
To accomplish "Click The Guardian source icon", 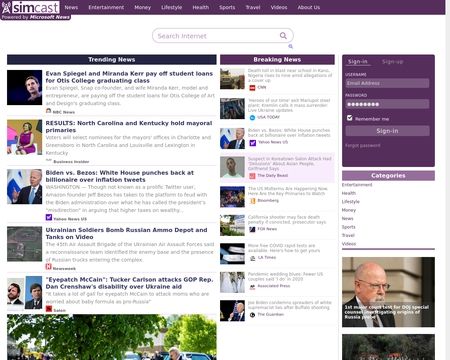I will [252, 315].
